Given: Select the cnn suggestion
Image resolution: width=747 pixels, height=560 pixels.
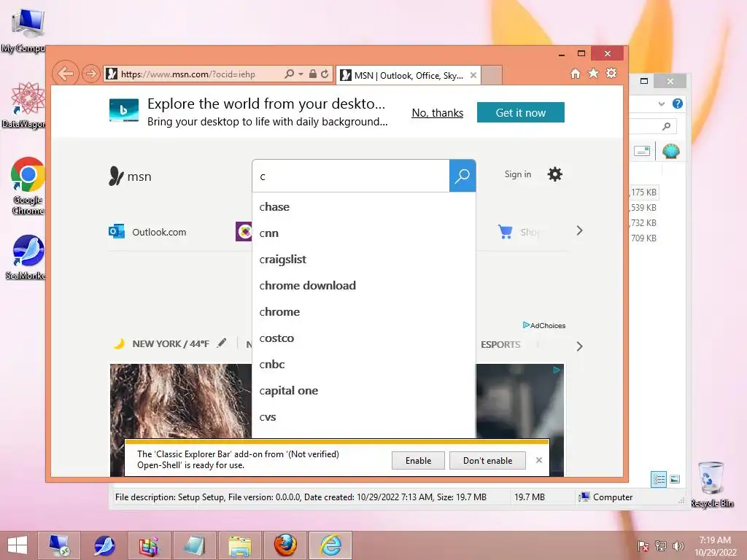Looking at the screenshot, I should pyautogui.click(x=363, y=233).
